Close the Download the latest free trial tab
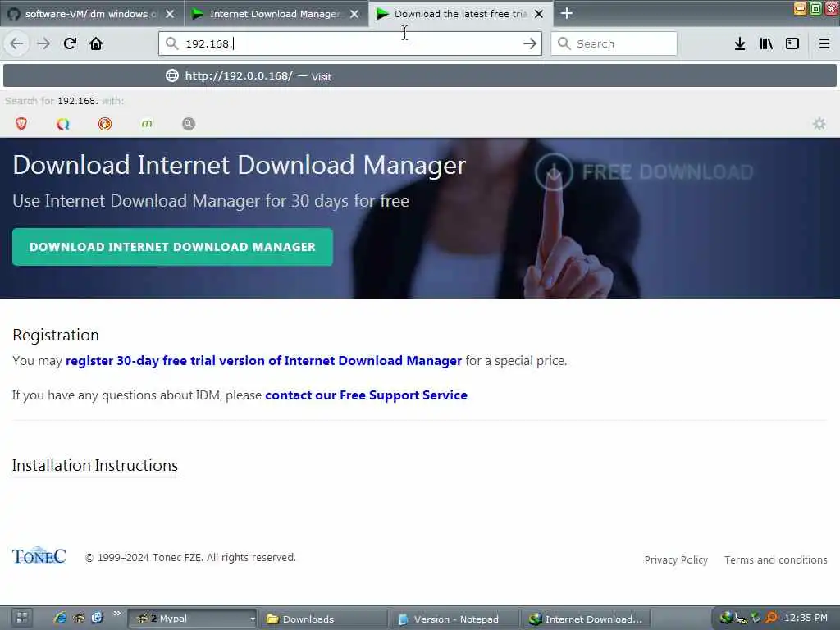The image size is (840, 630). tap(539, 14)
